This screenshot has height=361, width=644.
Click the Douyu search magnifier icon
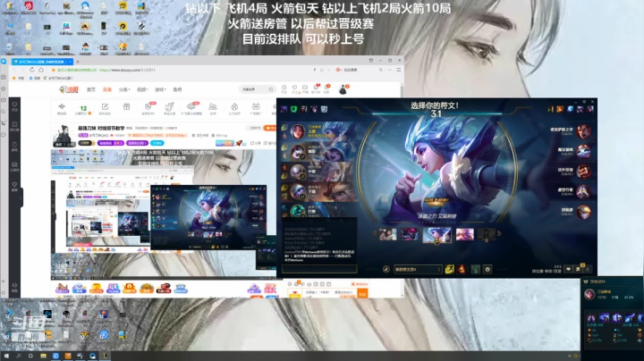271,89
